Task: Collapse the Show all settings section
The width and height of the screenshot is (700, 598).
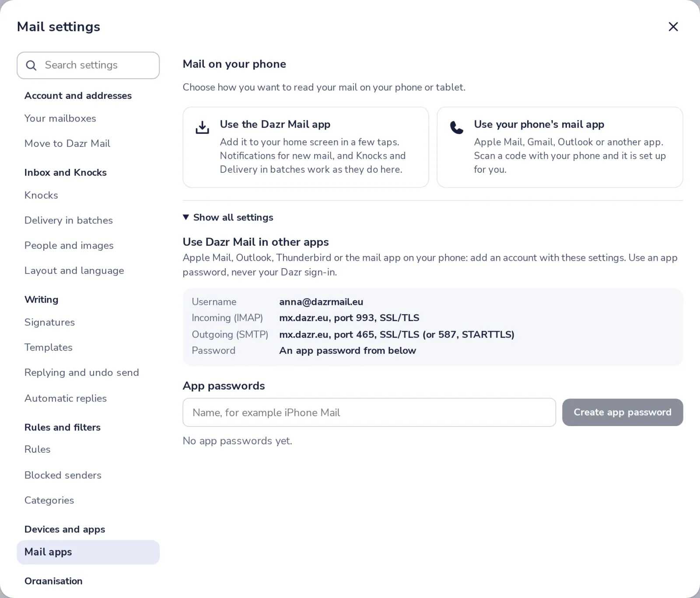Action: click(x=228, y=217)
